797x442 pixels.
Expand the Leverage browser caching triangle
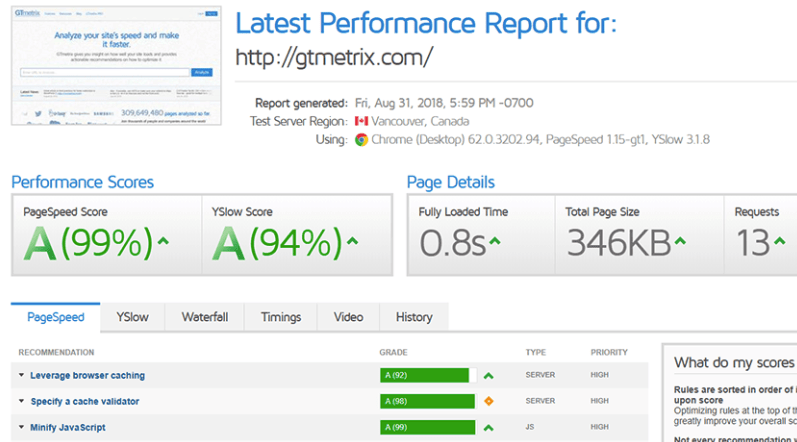(21, 375)
